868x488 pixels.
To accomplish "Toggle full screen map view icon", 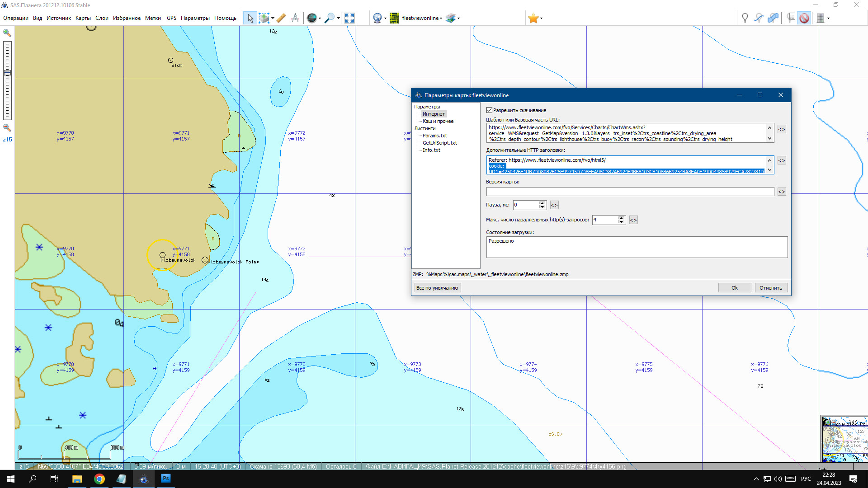I will 349,18.
